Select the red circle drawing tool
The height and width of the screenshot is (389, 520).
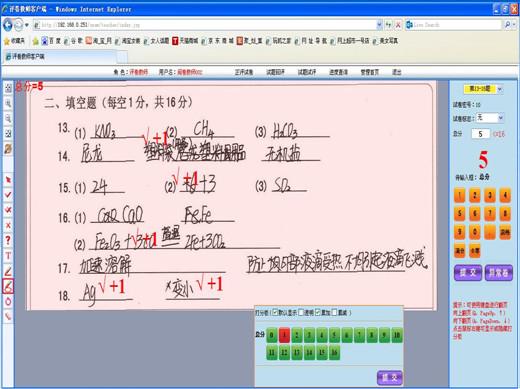click(8, 302)
